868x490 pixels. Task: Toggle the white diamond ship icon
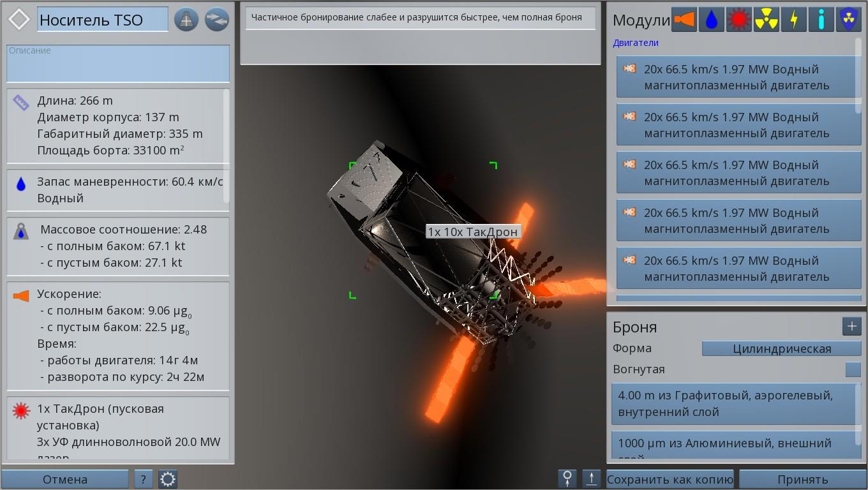coord(19,20)
